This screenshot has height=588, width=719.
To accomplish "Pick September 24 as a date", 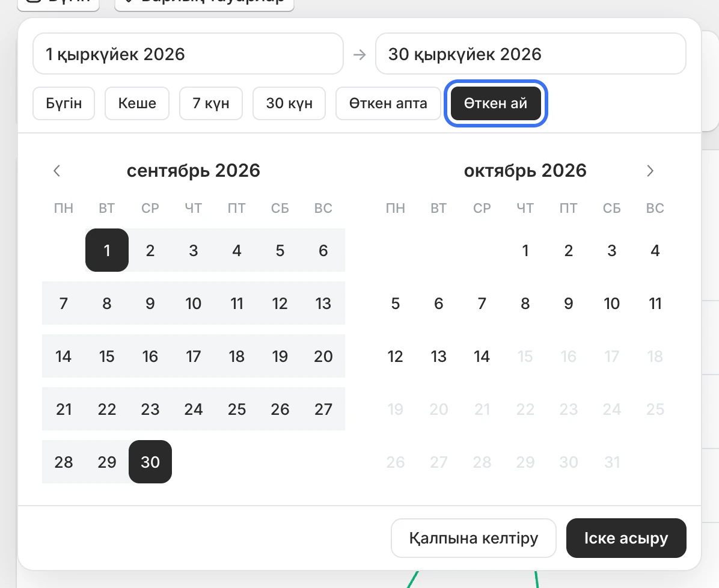I will pos(194,409).
